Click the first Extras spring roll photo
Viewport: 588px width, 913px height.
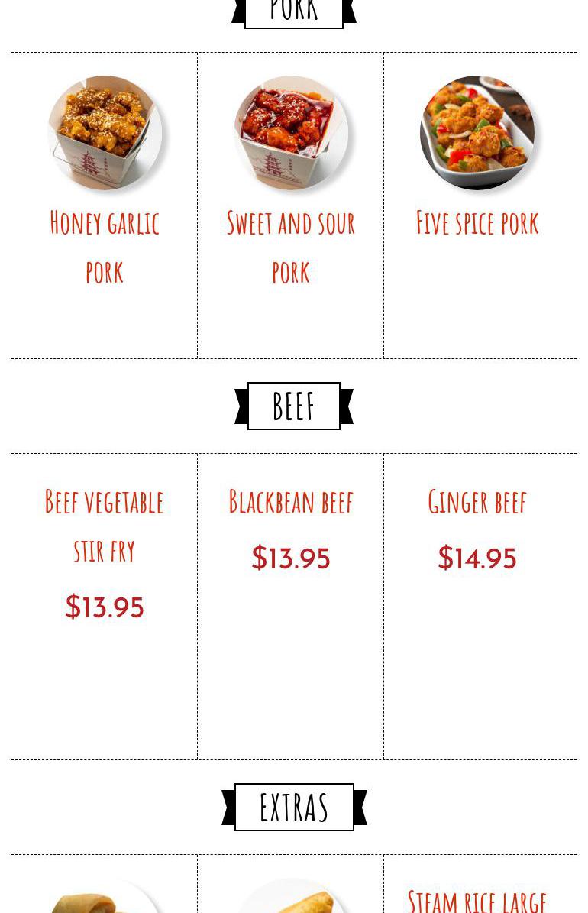click(x=104, y=896)
